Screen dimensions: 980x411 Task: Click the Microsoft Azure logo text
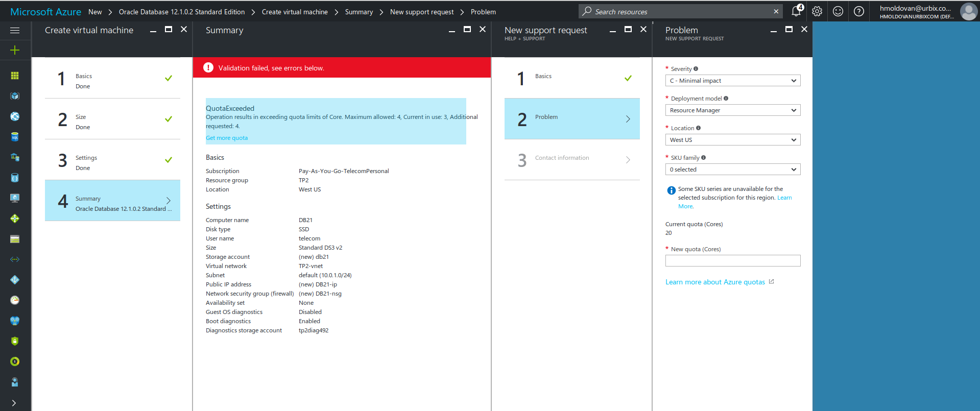coord(45,12)
